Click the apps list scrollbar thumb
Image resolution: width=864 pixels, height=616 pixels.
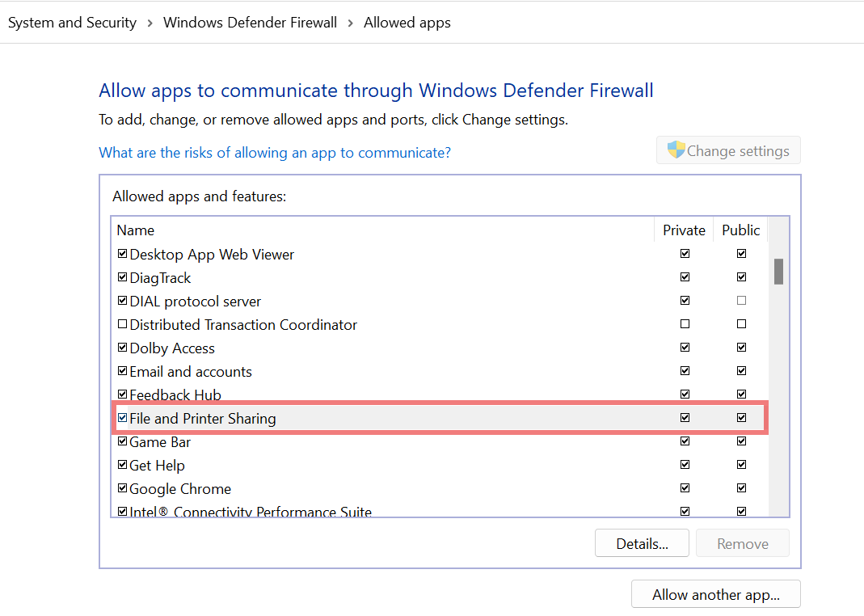778,272
